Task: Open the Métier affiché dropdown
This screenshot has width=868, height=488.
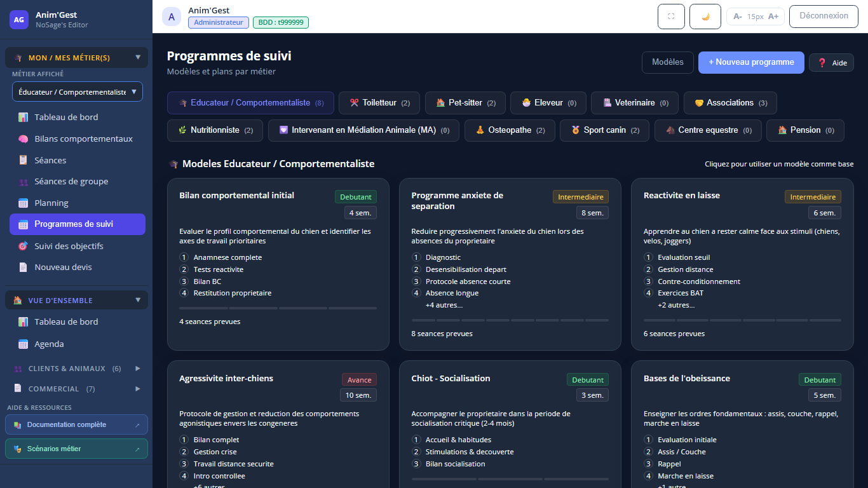Action: (78, 91)
